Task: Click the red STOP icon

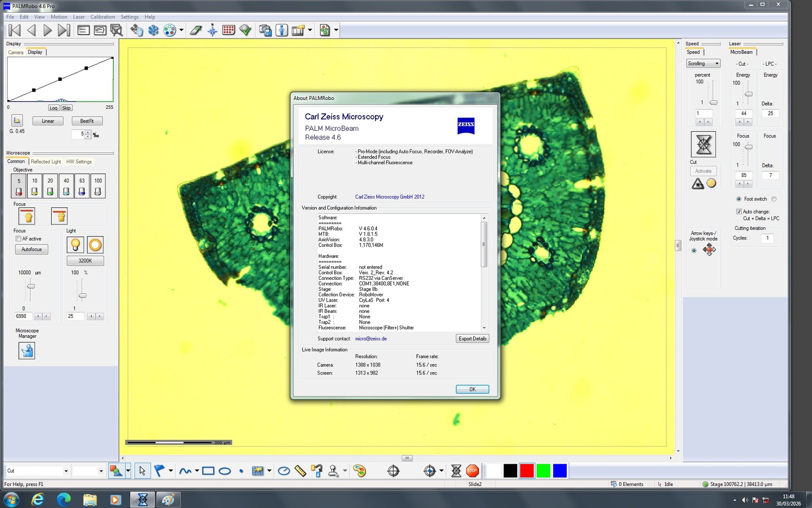Action: click(x=472, y=470)
